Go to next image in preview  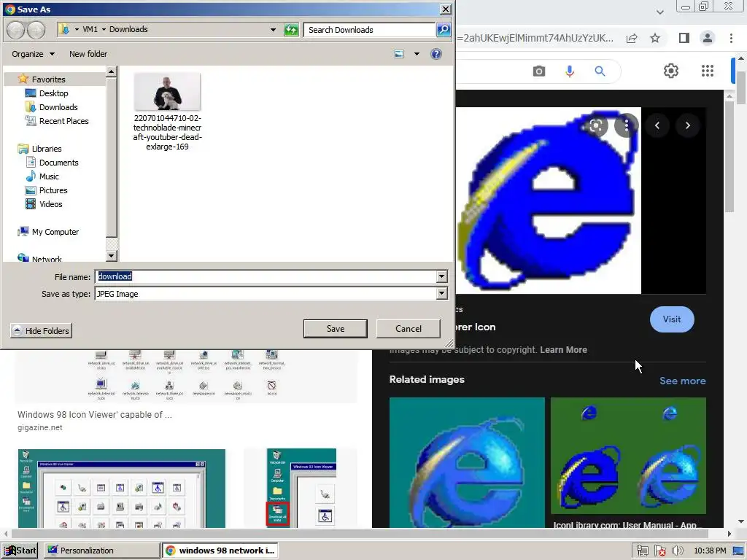tap(687, 125)
